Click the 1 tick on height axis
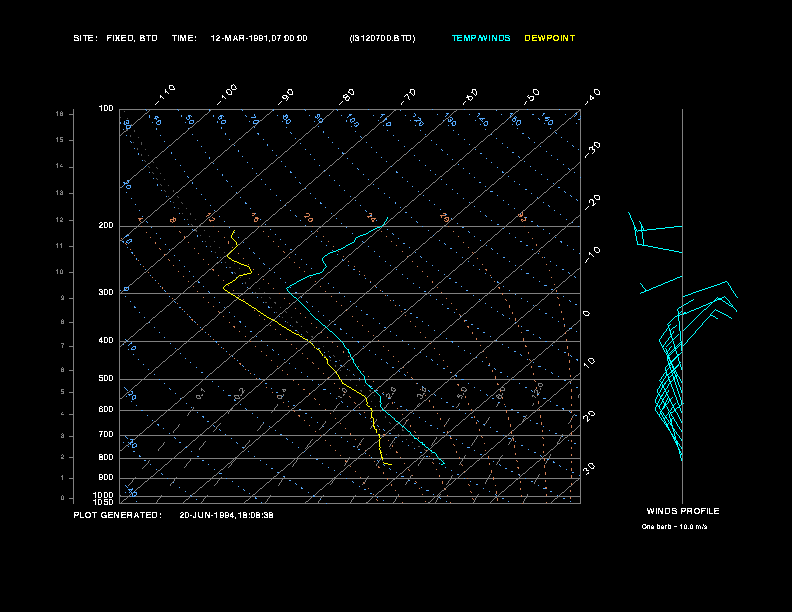Viewport: 792px width, 612px height. tap(63, 478)
